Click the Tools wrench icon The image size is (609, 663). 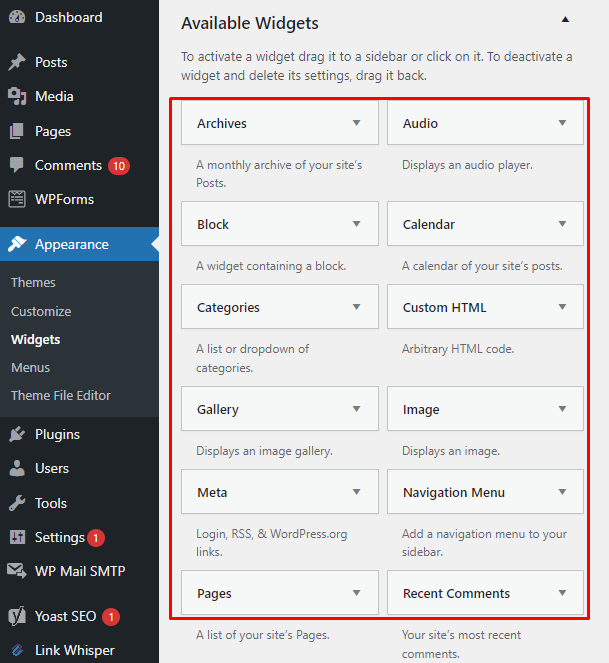point(17,503)
